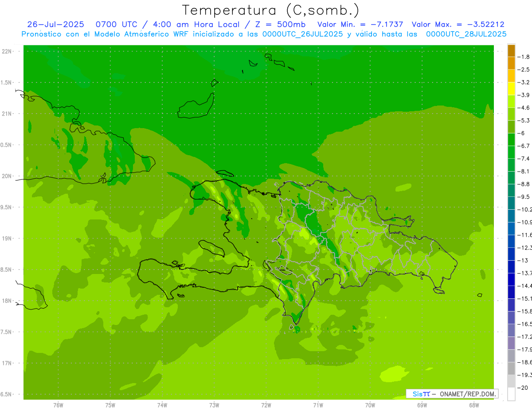Click the '19N' latitude axis label

pos(7,239)
